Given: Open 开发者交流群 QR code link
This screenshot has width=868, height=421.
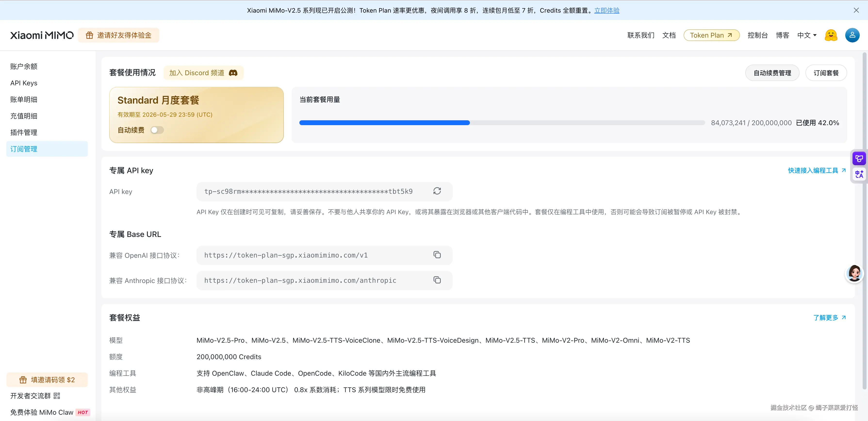Looking at the screenshot, I should (35, 396).
